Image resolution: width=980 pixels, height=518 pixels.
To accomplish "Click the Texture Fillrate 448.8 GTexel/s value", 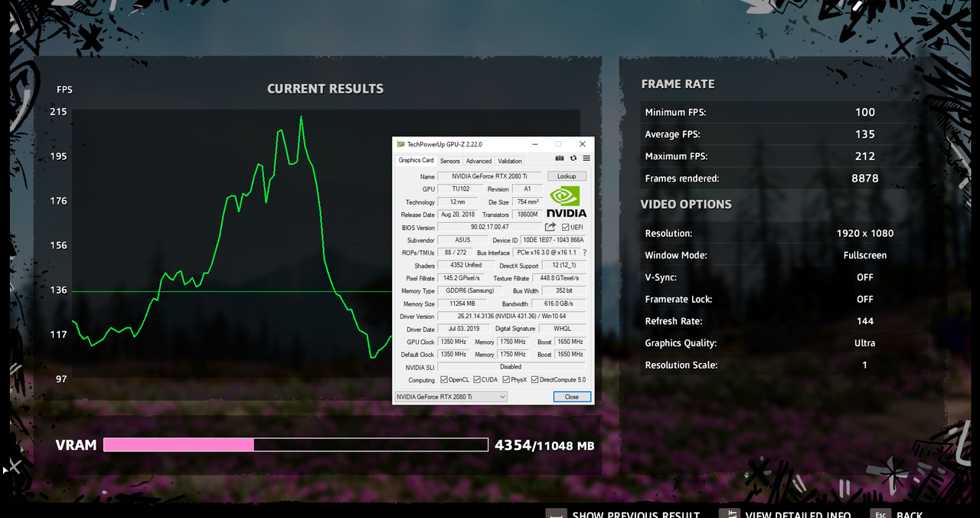I will coord(560,278).
